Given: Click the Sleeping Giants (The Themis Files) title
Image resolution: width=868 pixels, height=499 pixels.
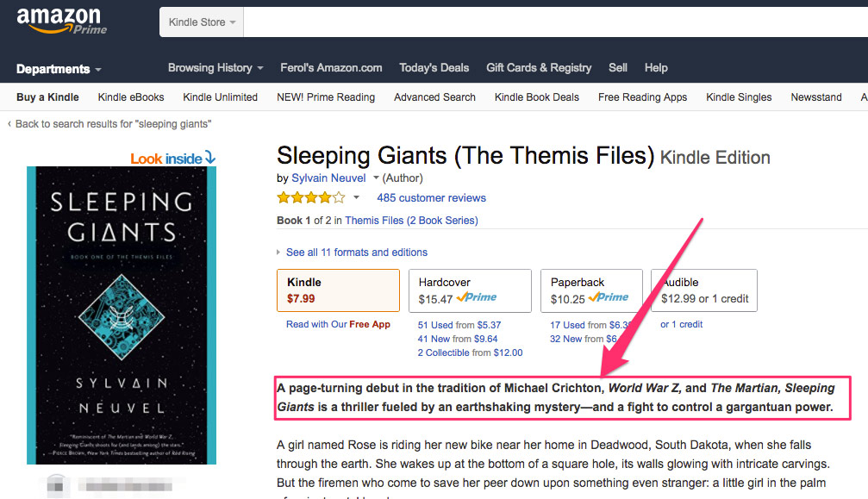Looking at the screenshot, I should 465,156.
